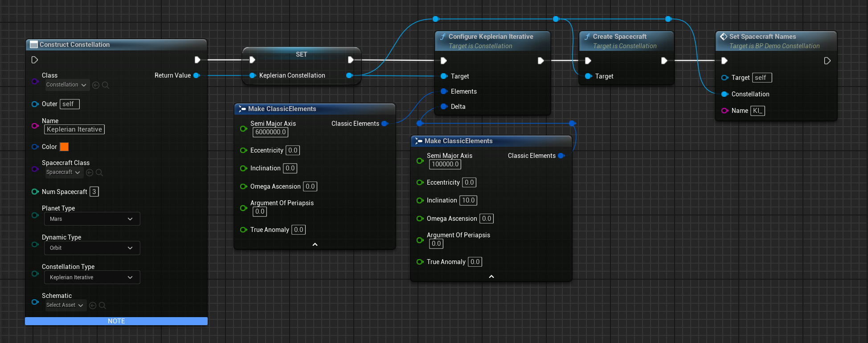
Task: Click the Delta input pin on Configure Keplerian Iterative
Action: 444,107
